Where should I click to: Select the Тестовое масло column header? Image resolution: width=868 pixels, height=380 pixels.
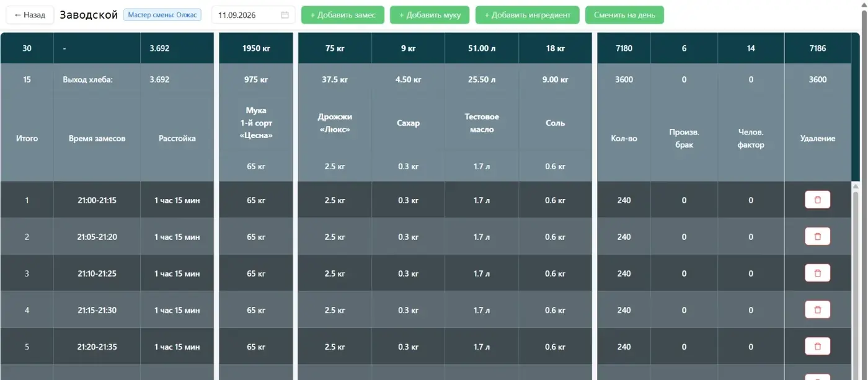point(482,123)
